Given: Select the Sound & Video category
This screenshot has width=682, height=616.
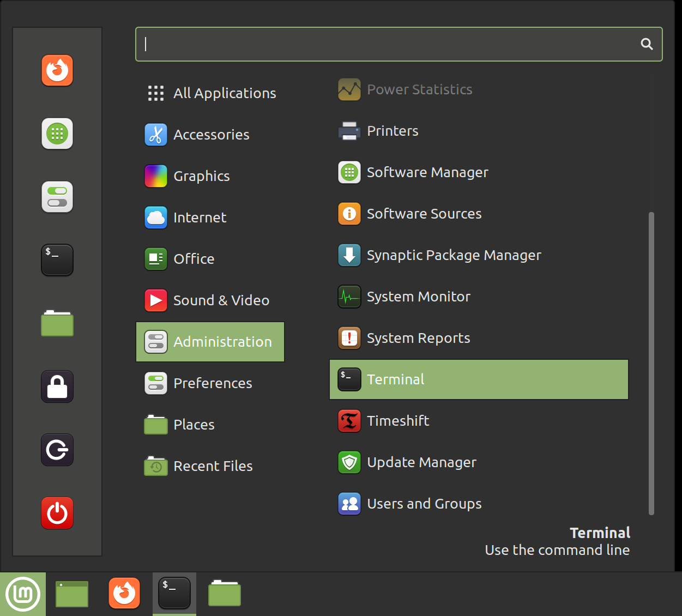Looking at the screenshot, I should click(210, 300).
